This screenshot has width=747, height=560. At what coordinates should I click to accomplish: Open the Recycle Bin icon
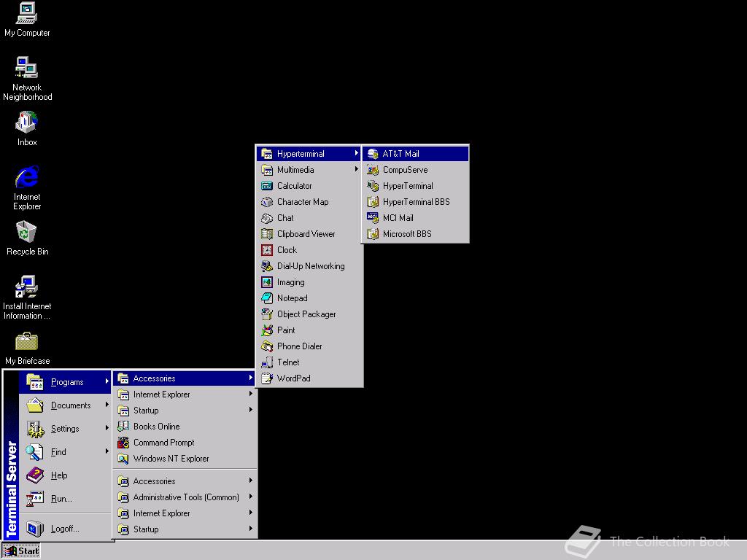pos(27,238)
